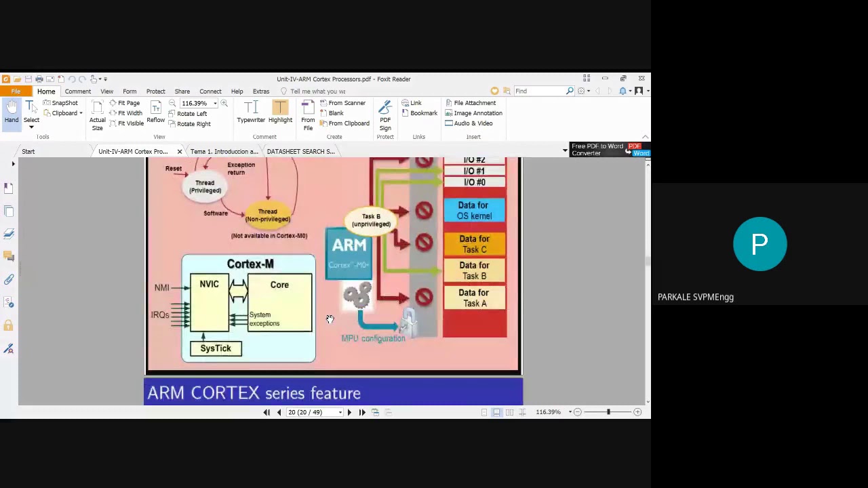Open the Start document tab
This screenshot has width=868, height=488.
tap(28, 151)
